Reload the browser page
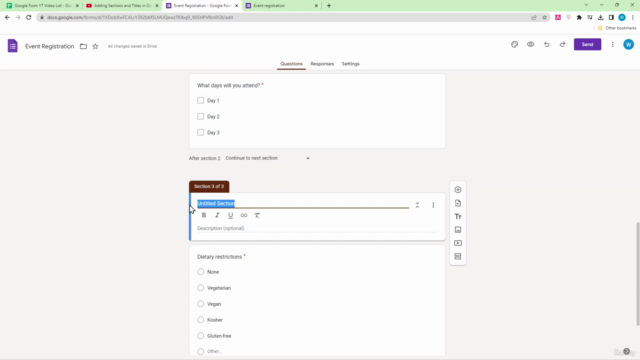 coord(29,17)
